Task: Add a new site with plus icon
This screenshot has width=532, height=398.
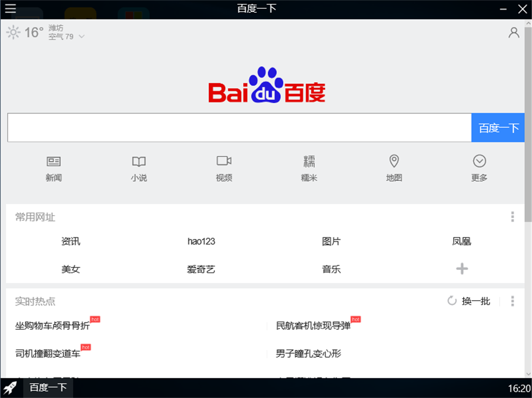Action: pos(462,269)
